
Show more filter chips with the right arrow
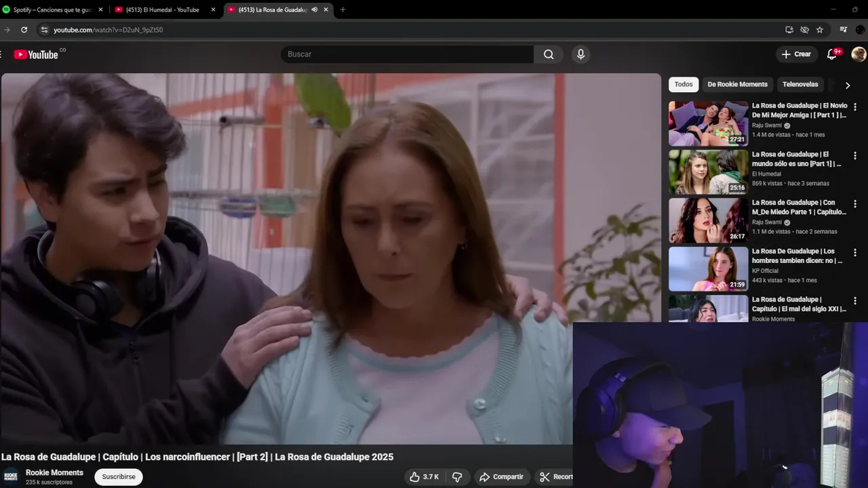click(847, 85)
